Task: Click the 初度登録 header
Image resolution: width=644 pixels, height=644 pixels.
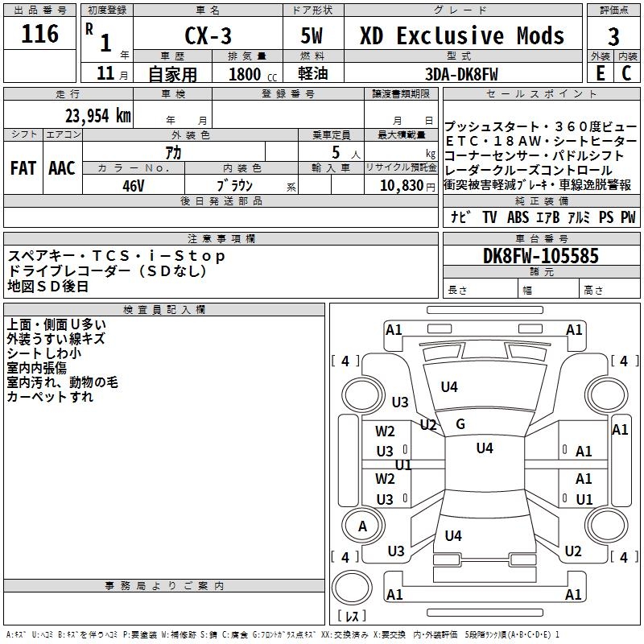Action: pos(107,10)
